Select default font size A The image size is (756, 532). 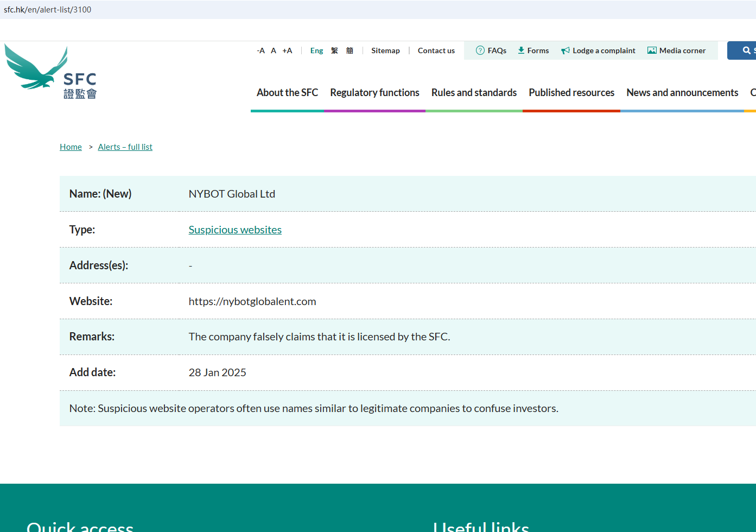tap(274, 50)
